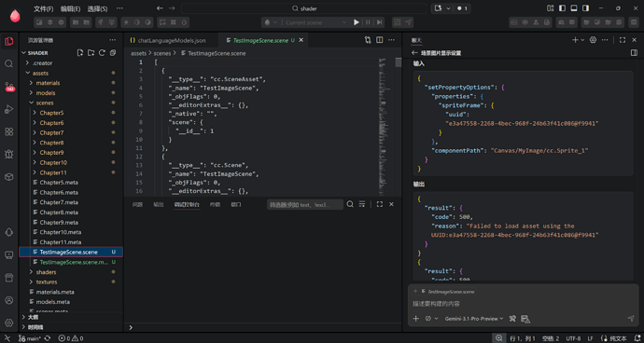The height and width of the screenshot is (343, 644).
Task: Open the 选择(S) menu
Action: tap(98, 8)
